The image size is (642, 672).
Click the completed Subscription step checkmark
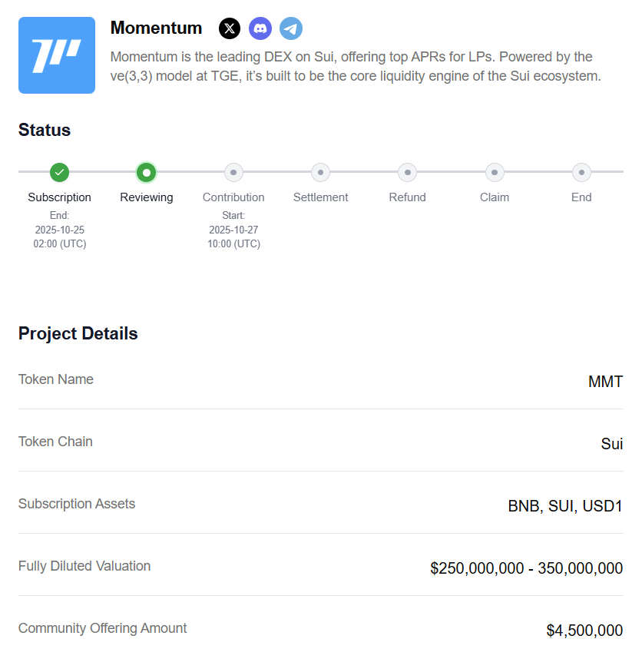point(59,172)
